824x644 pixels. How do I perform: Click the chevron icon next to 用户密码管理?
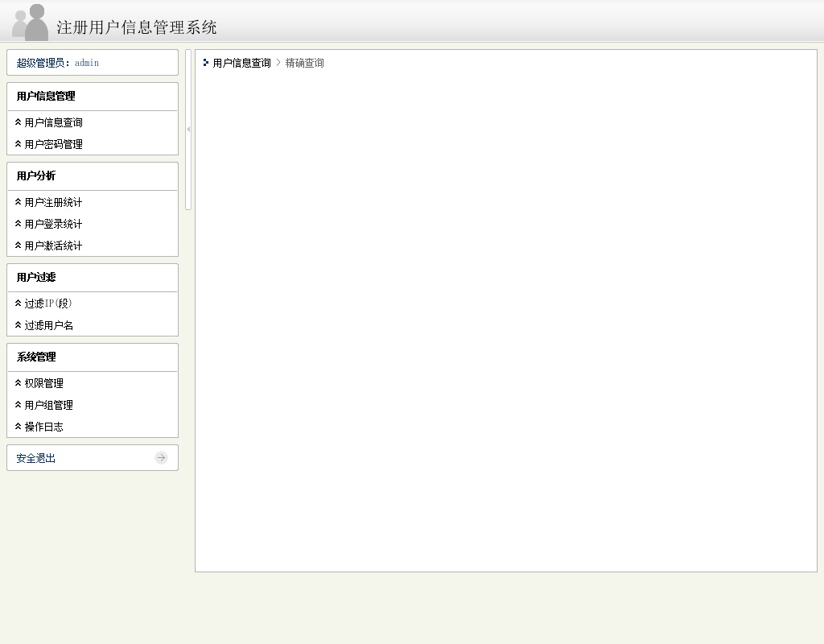19,144
